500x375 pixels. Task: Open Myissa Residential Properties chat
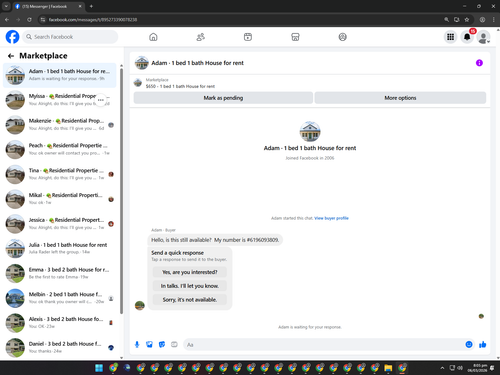60,100
